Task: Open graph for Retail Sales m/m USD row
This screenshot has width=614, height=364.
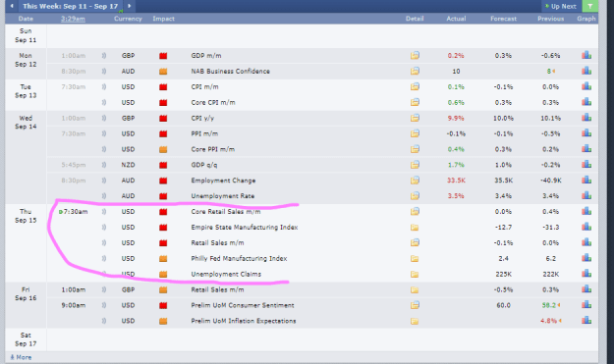Action: pos(586,242)
